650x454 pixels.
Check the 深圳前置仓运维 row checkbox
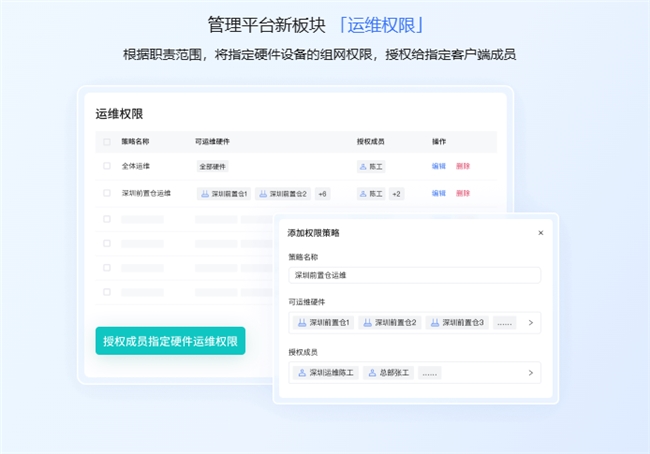(108, 194)
